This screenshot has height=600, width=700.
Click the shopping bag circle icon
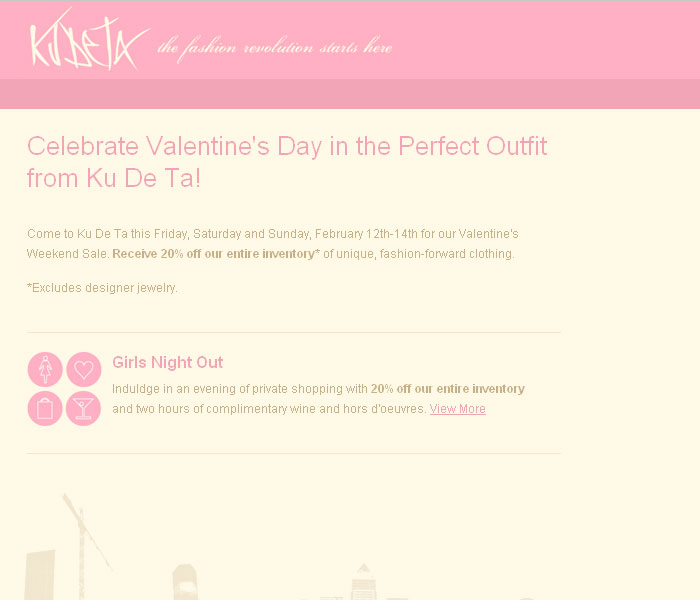[x=45, y=408]
